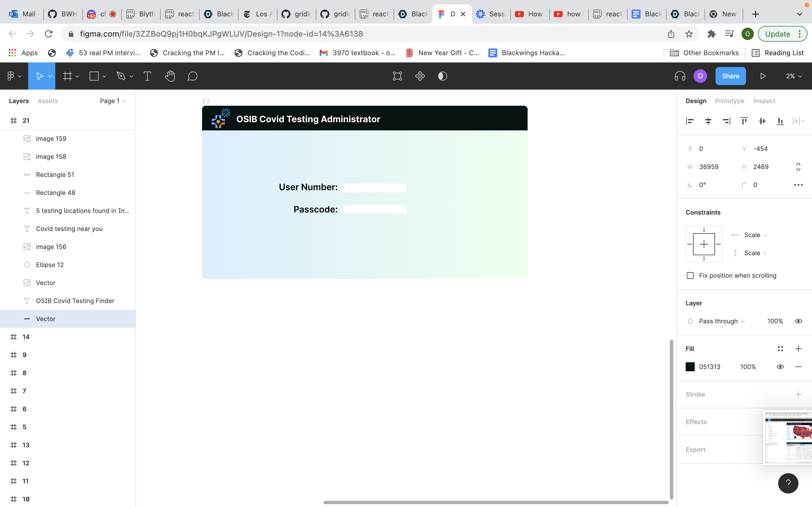Click the audio headphones icon

[680, 76]
